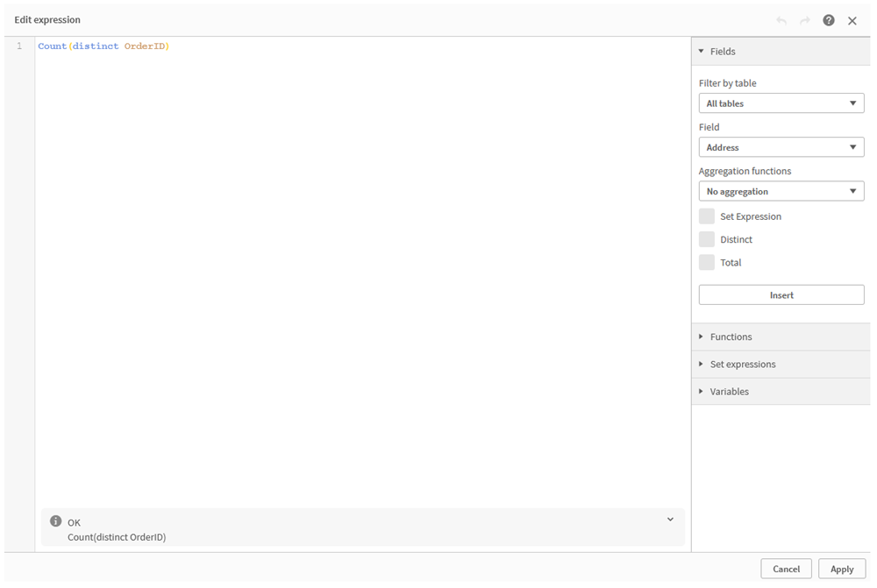Open the No aggregation dropdown
The height and width of the screenshot is (588, 877).
point(781,190)
